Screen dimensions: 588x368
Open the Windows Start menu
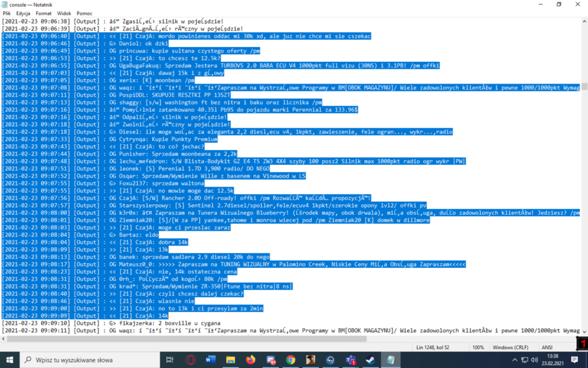click(x=9, y=360)
